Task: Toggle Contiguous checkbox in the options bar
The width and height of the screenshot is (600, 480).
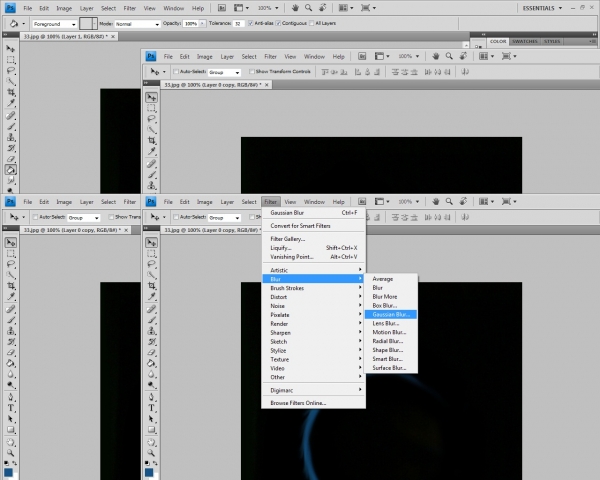Action: tap(278, 23)
